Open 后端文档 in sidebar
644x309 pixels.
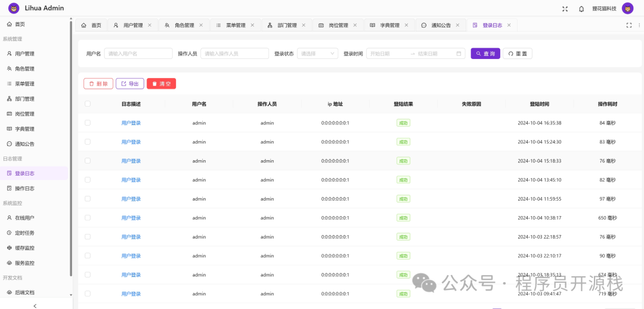(x=34, y=292)
